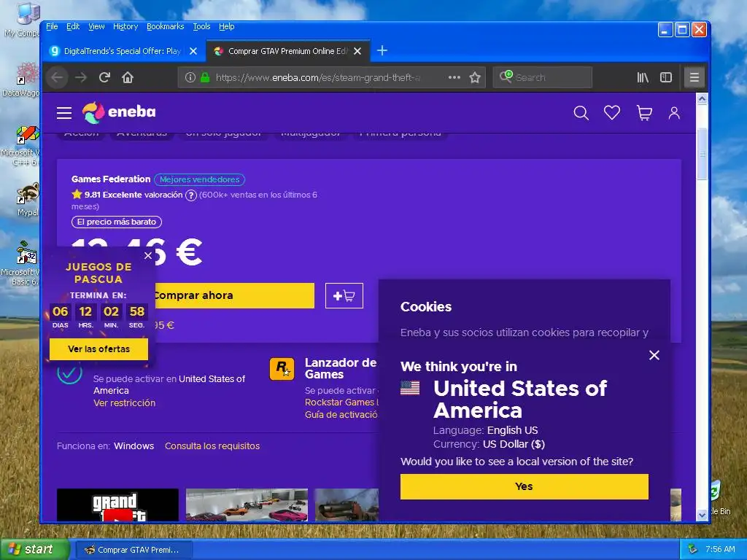
Task: Click the browser Search box
Action: click(x=543, y=77)
